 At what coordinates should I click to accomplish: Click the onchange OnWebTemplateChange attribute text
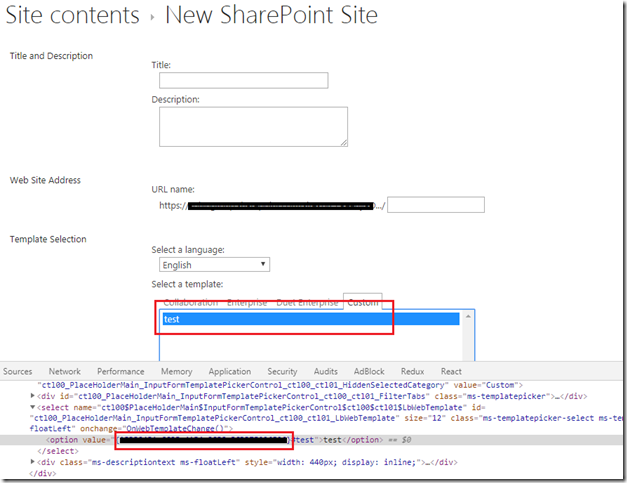(x=157, y=429)
